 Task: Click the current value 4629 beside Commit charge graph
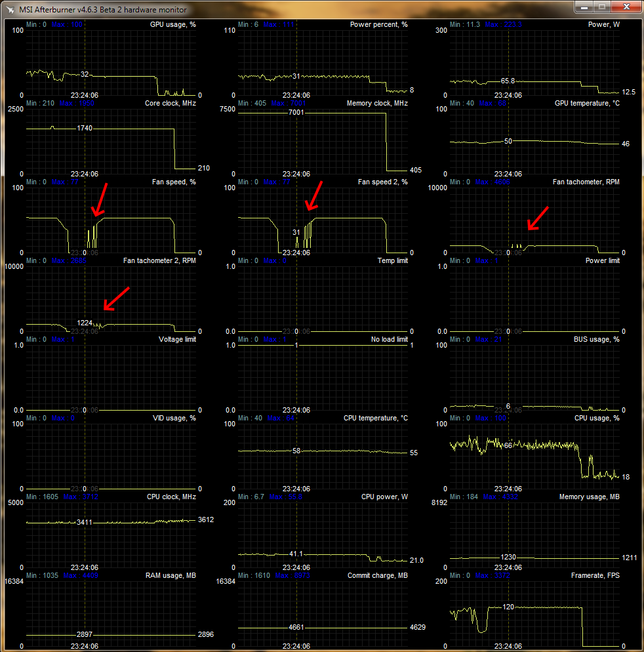[x=417, y=627]
